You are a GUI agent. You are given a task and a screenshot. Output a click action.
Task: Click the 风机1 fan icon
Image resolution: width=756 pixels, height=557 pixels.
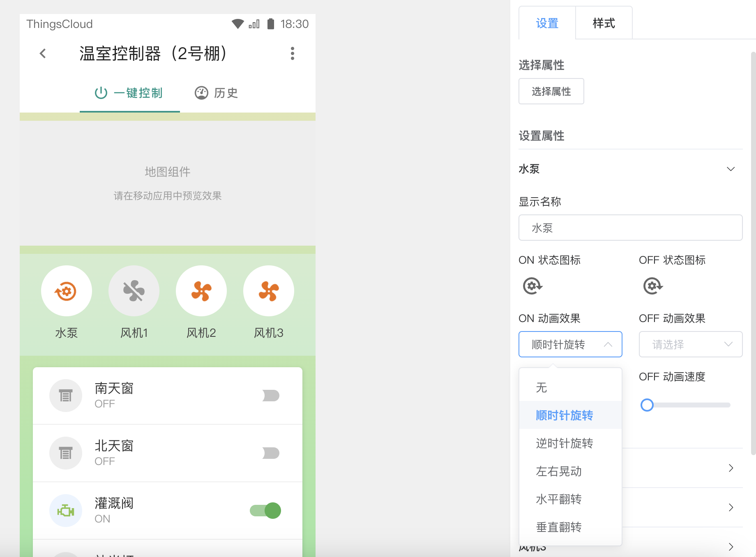(134, 290)
